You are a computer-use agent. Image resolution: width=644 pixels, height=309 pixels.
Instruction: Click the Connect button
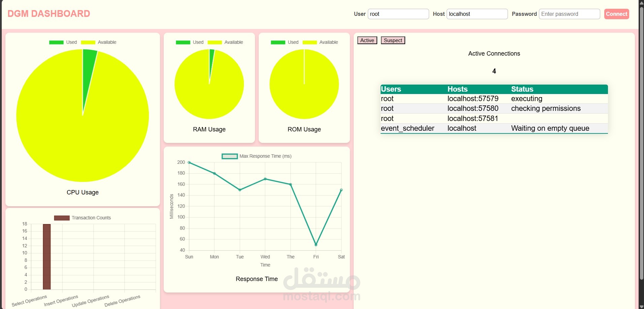coord(616,14)
